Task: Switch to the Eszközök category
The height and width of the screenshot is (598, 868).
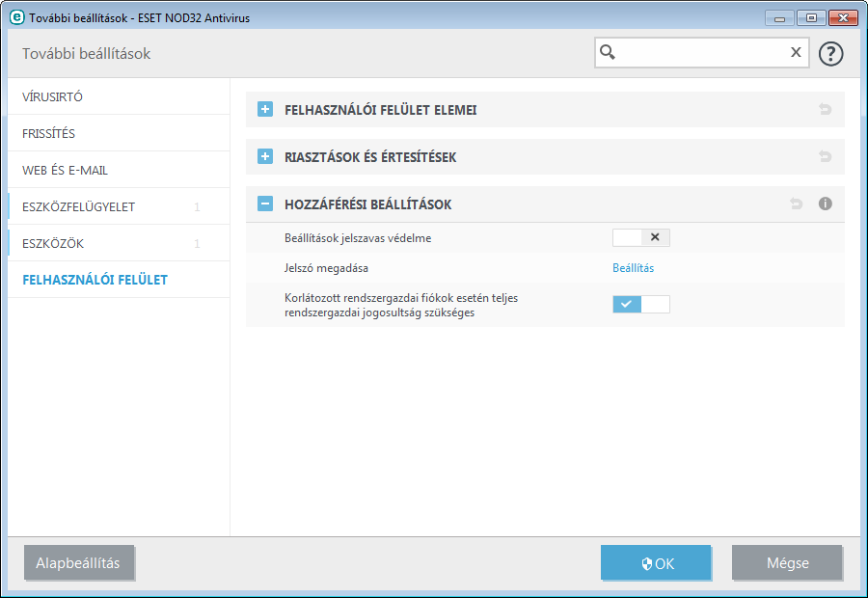Action: (119, 242)
